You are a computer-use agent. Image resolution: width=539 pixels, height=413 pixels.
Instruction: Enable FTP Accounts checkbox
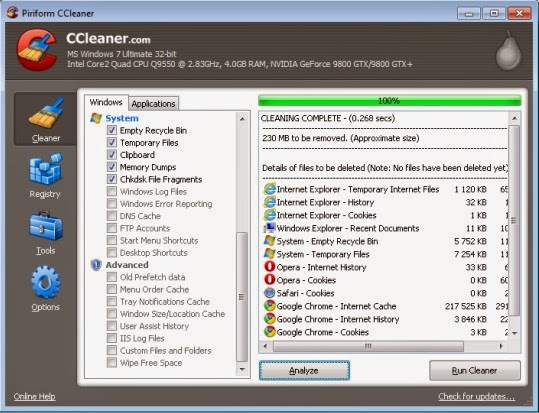click(x=112, y=228)
